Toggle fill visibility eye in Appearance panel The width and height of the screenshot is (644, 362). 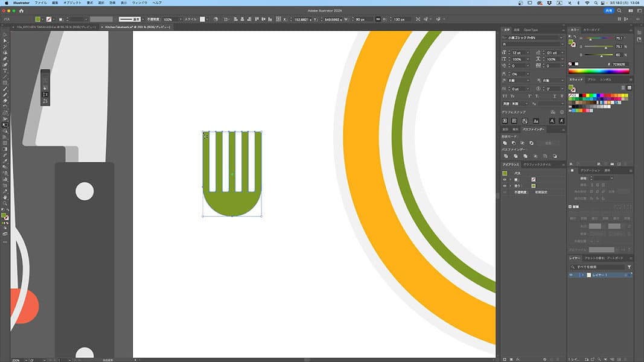coord(505,186)
